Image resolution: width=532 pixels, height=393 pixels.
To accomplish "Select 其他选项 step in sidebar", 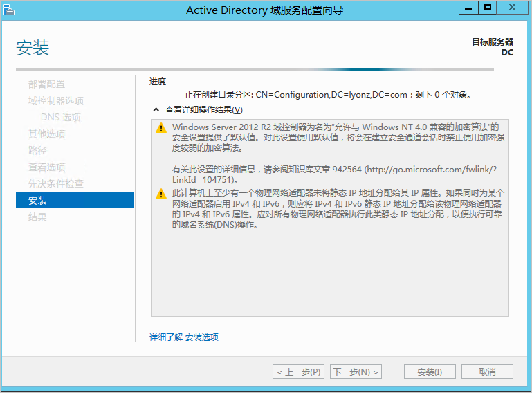I will 46,134.
